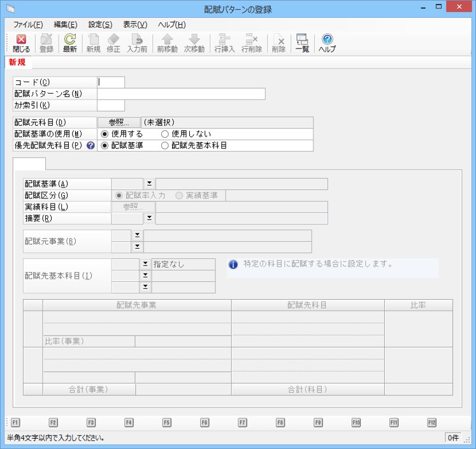Click the 閉じる (Close) toolbar icon
This screenshot has width=476, height=449.
(21, 43)
